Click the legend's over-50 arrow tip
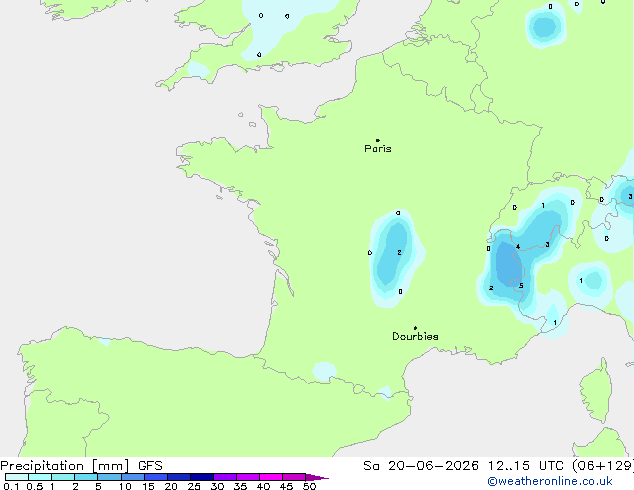Viewport: 634px width, 490px height. pyautogui.click(x=317, y=477)
